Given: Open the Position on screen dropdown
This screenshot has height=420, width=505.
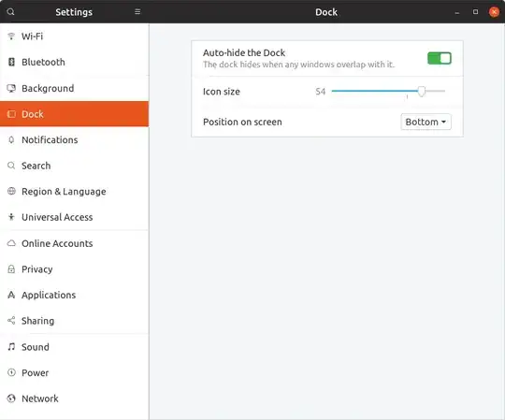Looking at the screenshot, I should click(426, 122).
